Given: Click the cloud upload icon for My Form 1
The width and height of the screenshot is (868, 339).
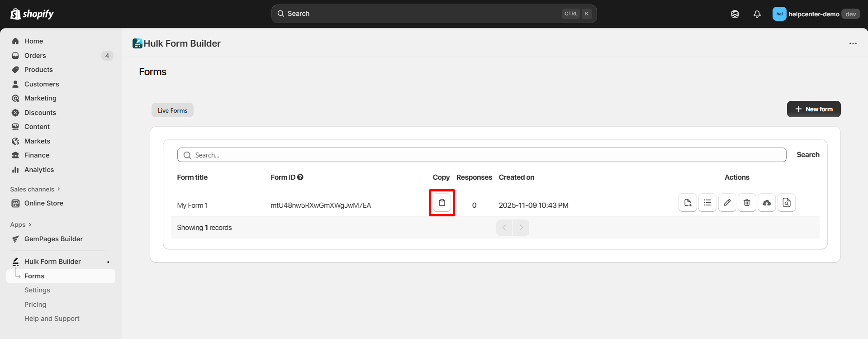Looking at the screenshot, I should click(x=767, y=203).
